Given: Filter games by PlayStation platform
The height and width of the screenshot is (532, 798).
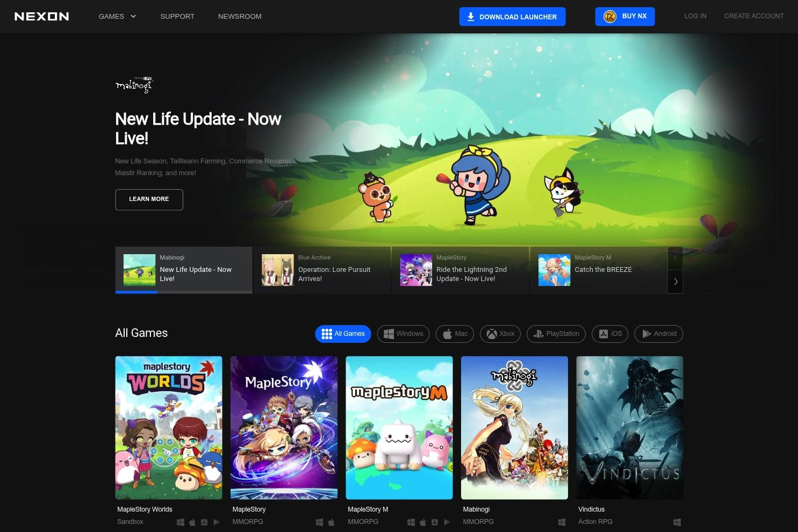Looking at the screenshot, I should coord(556,334).
